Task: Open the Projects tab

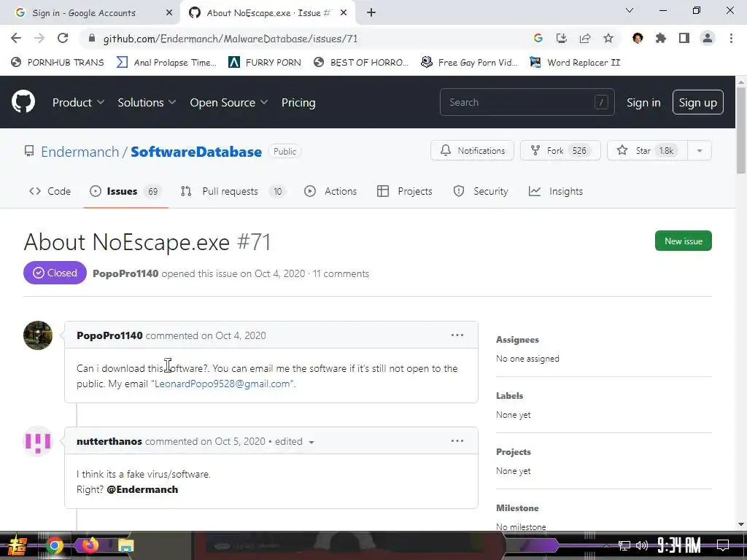Action: tap(405, 191)
